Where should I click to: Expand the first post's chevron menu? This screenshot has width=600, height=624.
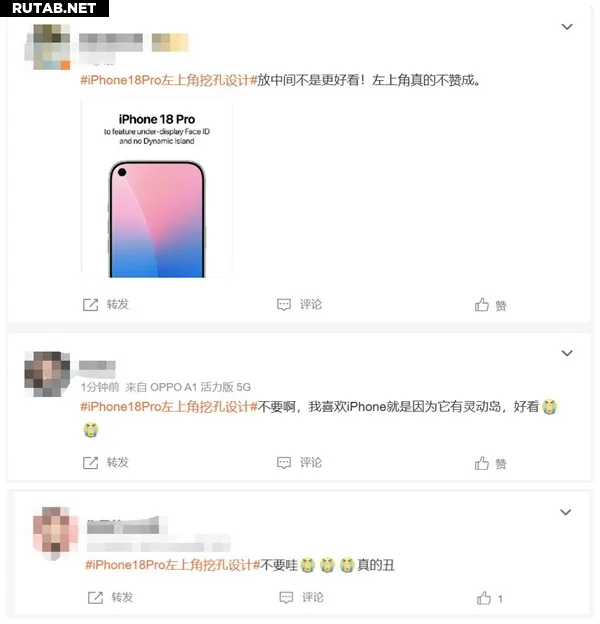pyautogui.click(x=567, y=27)
